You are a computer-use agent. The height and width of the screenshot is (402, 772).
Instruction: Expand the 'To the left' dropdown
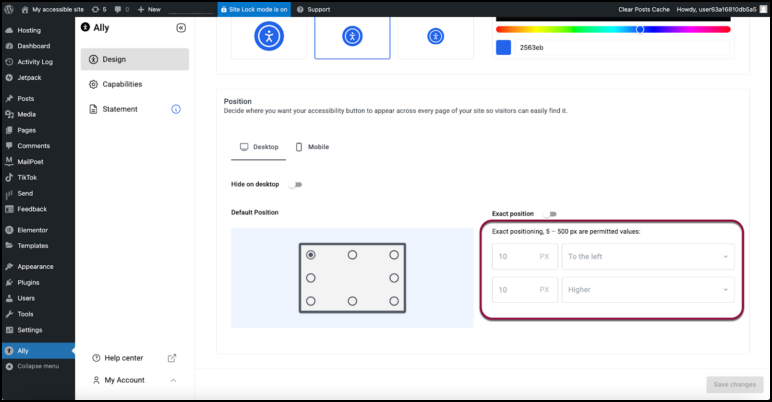point(647,257)
